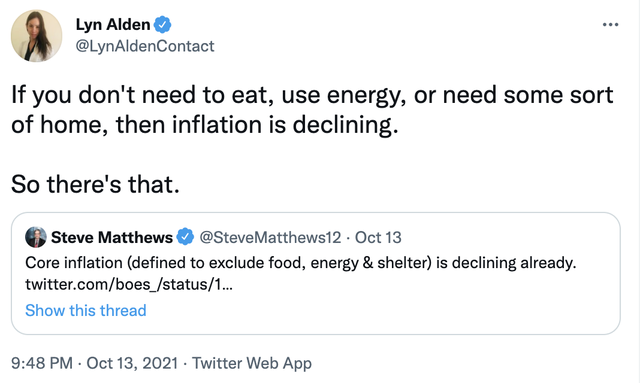Click Steve Matthews' verified checkmark badge
The width and height of the screenshot is (640, 383).
pos(185,237)
